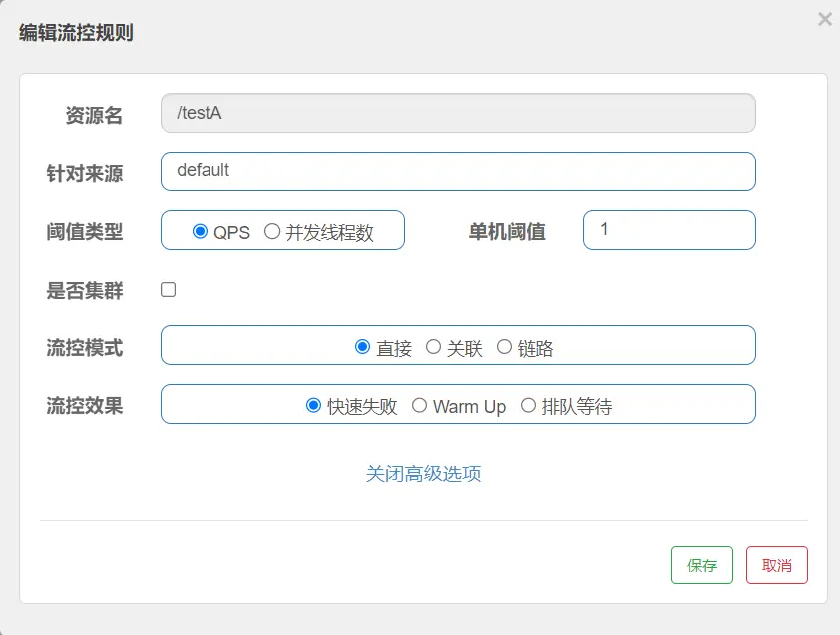Focus the 针对来源 field showing default

pyautogui.click(x=458, y=171)
